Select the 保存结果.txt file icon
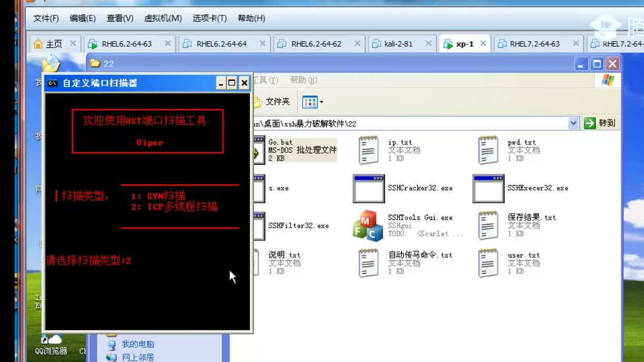Image resolution: width=644 pixels, height=362 pixels. pyautogui.click(x=488, y=226)
